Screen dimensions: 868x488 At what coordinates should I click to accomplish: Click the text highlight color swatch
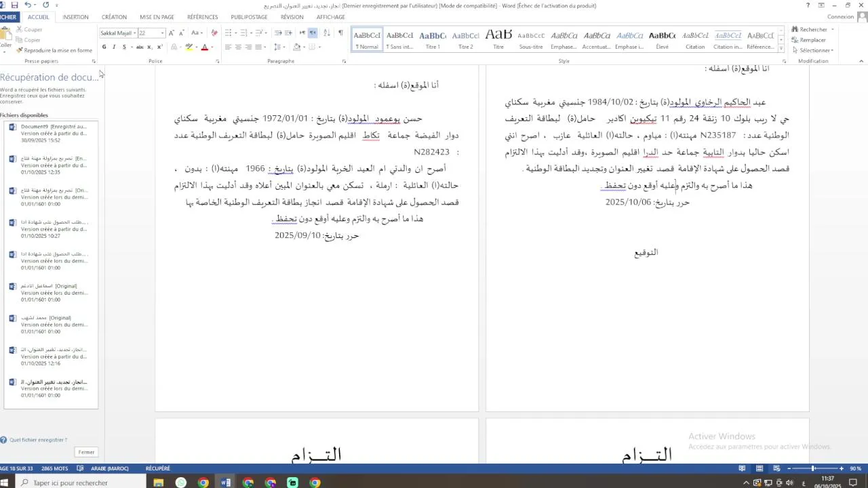pyautogui.click(x=189, y=47)
